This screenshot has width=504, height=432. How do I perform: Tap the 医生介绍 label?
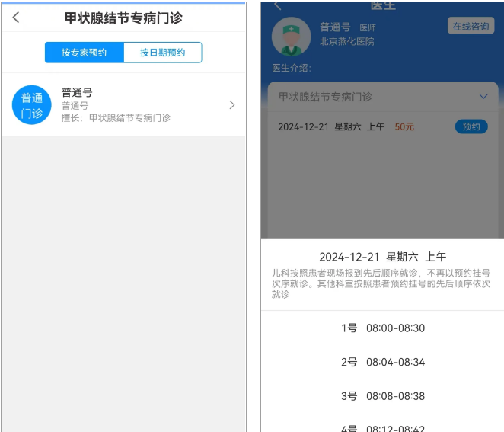[292, 69]
